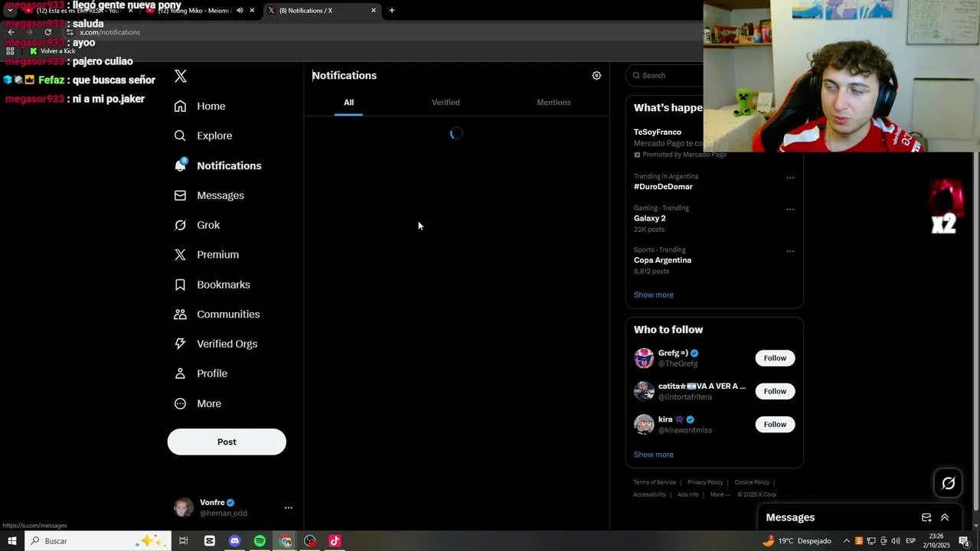Open the Galaxy 2 trending topic
The image size is (980, 551).
click(649, 218)
